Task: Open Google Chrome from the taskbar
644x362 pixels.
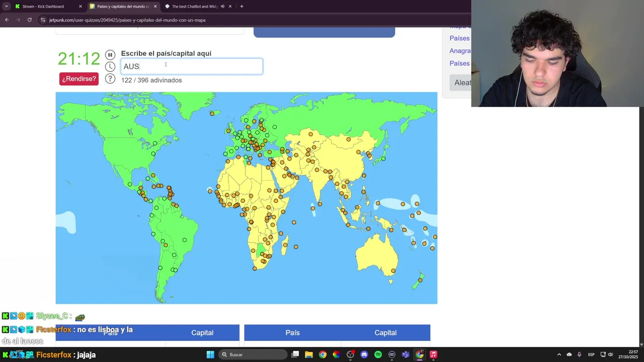Action: (x=323, y=354)
